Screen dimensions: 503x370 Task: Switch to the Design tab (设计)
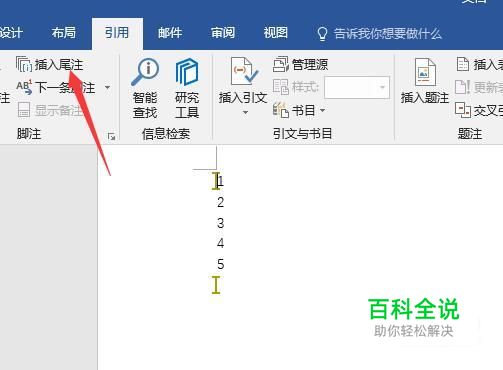11,33
